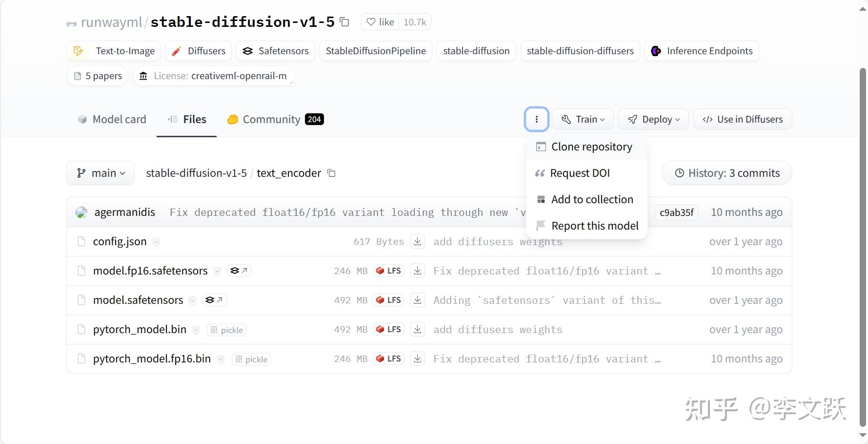The height and width of the screenshot is (444, 868).
Task: Toggle the Text-to-Image tag filter
Action: (113, 51)
